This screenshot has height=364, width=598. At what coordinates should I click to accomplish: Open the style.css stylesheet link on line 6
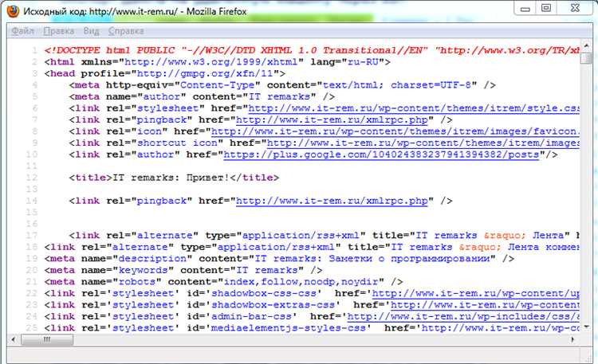[x=414, y=108]
